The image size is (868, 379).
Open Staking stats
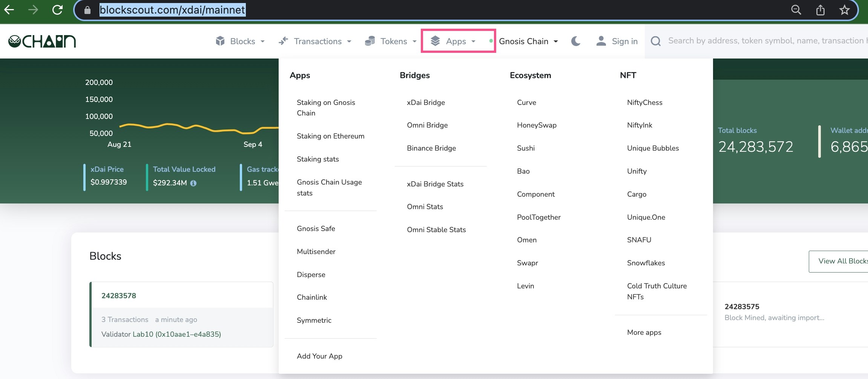[x=318, y=159]
